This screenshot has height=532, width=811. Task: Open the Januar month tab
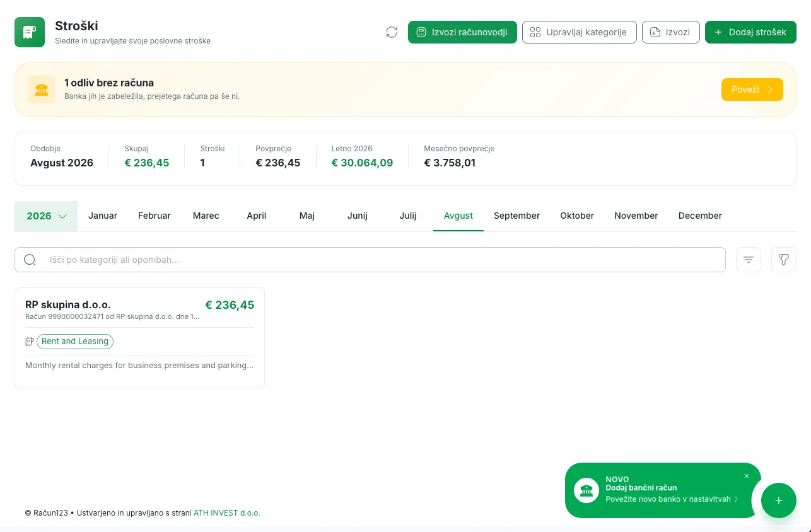click(103, 216)
